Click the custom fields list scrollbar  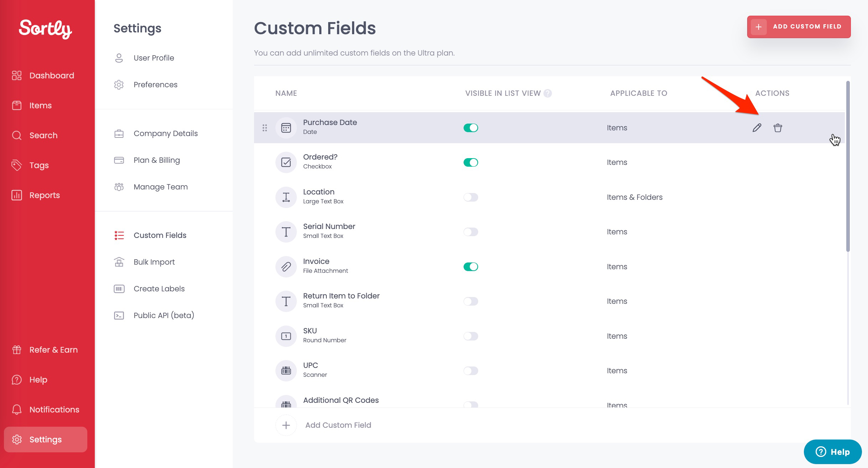tap(848, 166)
